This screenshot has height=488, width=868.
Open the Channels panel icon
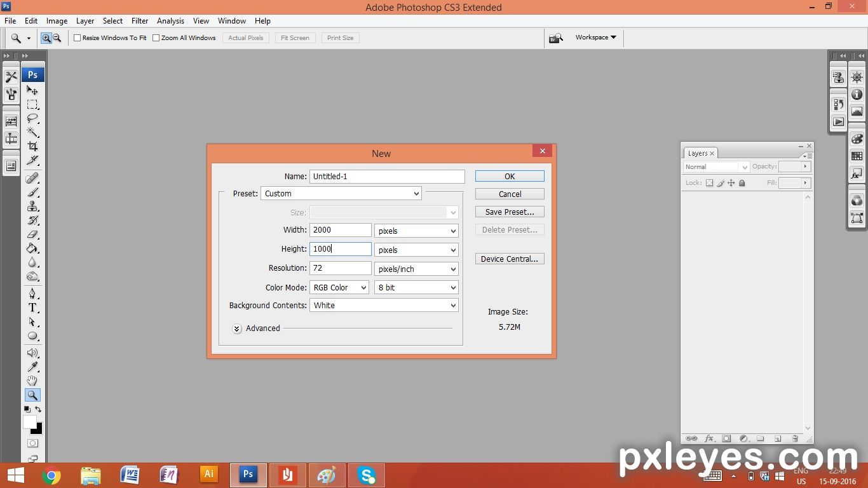pos(857,201)
